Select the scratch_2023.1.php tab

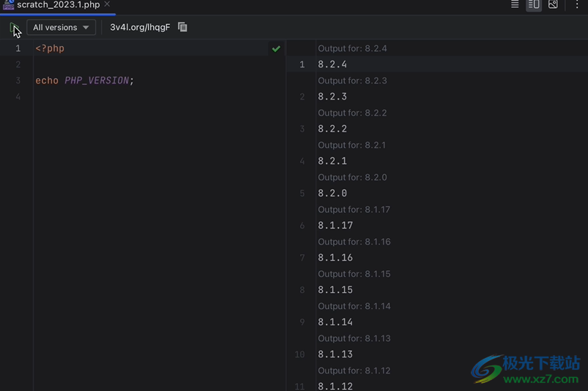pyautogui.click(x=58, y=5)
